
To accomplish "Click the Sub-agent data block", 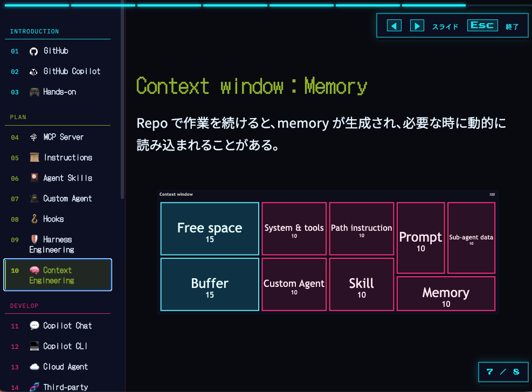I will pos(471,238).
